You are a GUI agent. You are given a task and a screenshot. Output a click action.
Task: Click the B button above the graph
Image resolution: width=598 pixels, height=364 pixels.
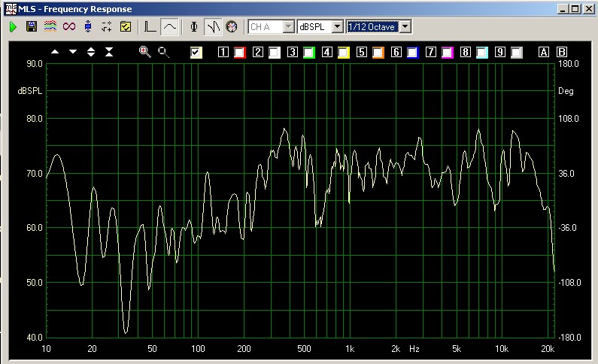pyautogui.click(x=561, y=52)
